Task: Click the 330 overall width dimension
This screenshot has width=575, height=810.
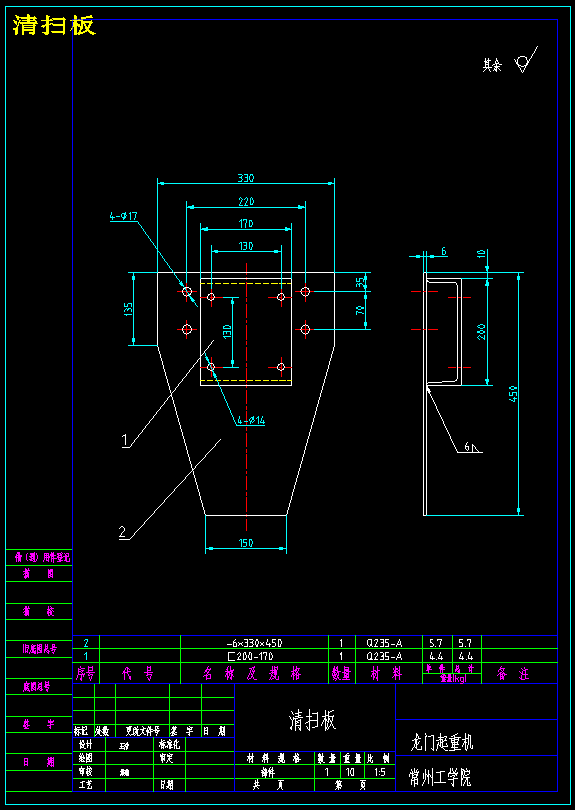Action: [246, 178]
